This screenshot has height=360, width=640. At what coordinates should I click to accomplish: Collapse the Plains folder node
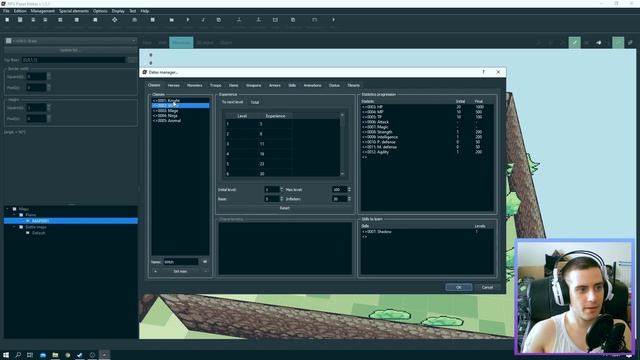(x=14, y=215)
